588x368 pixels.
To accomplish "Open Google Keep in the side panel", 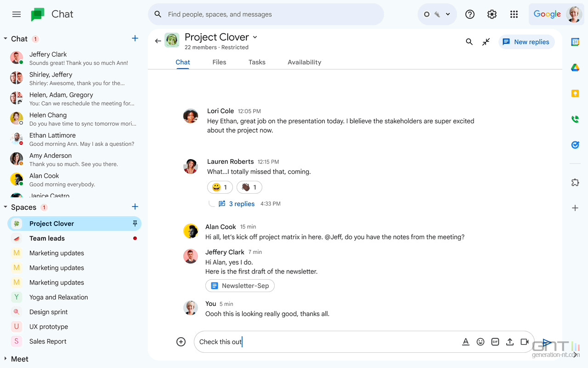I will pos(575,93).
